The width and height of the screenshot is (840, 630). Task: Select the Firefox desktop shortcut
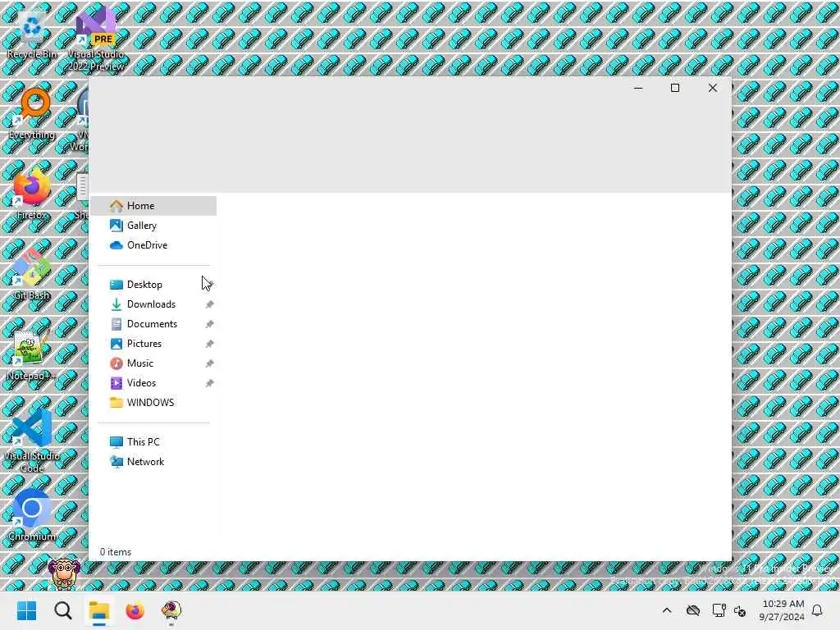(x=32, y=194)
